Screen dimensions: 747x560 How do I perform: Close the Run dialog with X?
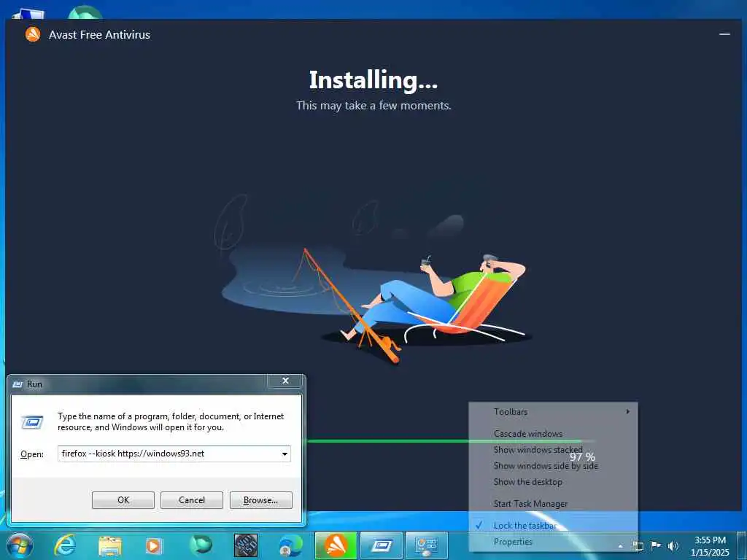pyautogui.click(x=285, y=381)
